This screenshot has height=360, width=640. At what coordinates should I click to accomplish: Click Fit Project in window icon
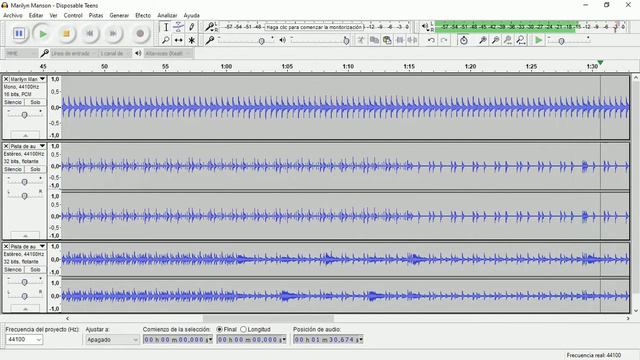pos(521,40)
